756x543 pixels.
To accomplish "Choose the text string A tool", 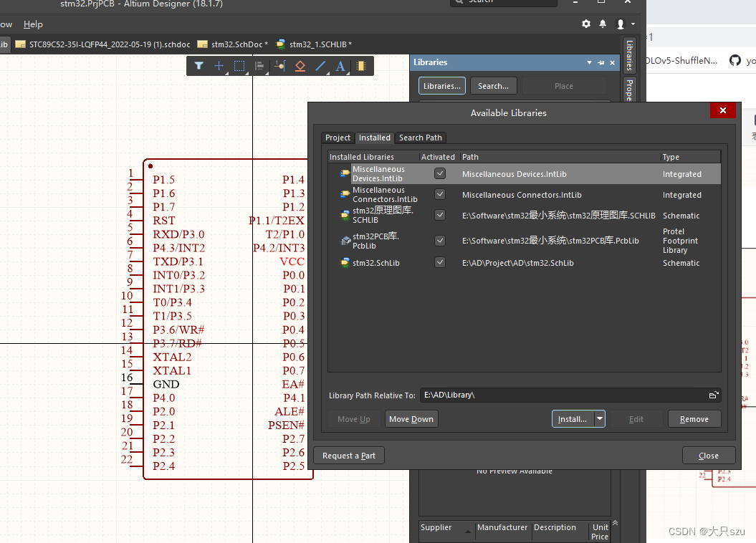I will [340, 66].
